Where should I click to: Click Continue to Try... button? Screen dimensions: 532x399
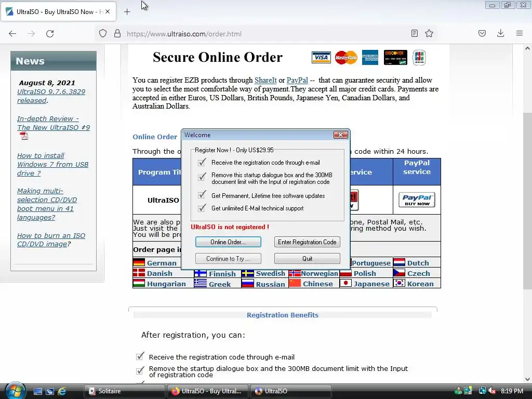click(228, 259)
